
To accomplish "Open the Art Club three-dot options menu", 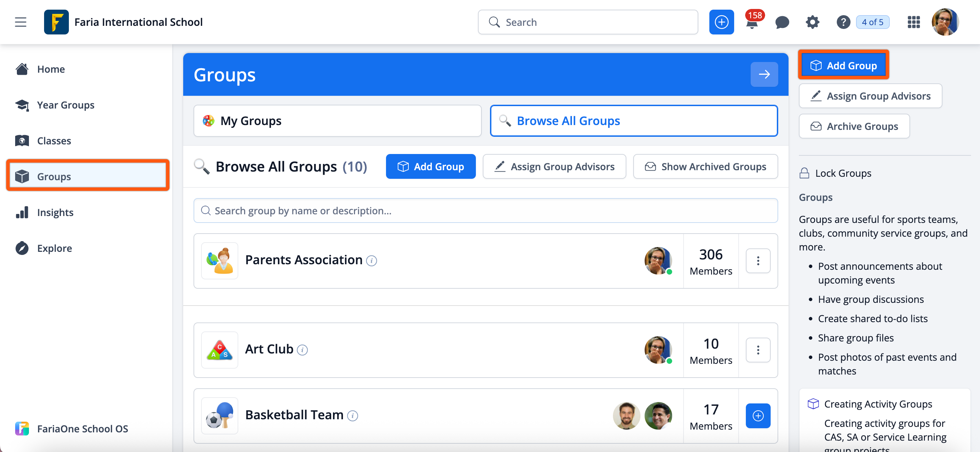I will click(758, 350).
